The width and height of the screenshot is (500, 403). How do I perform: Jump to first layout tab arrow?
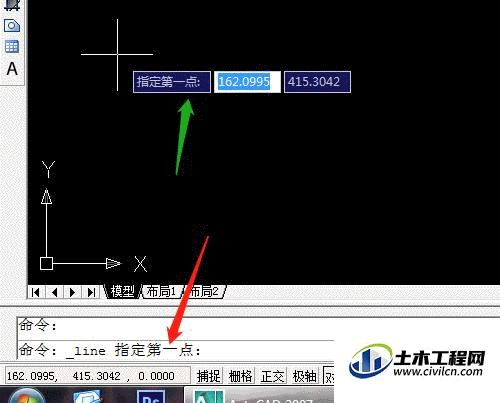(x=36, y=292)
